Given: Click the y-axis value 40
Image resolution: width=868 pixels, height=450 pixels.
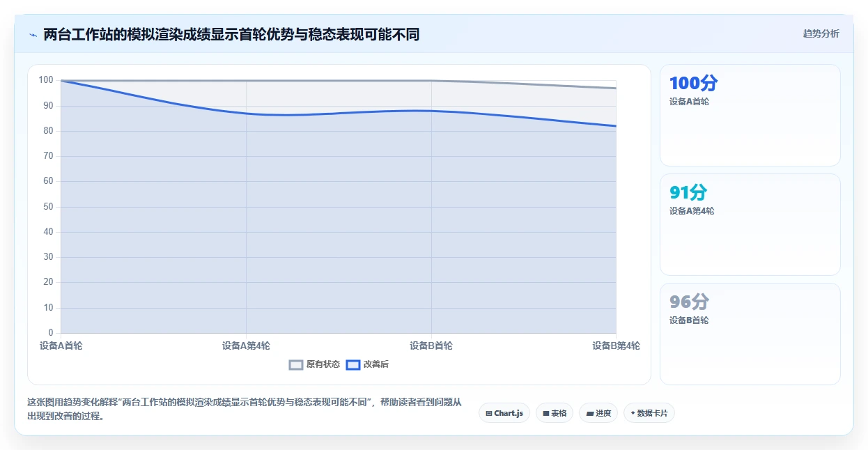Looking at the screenshot, I should pos(48,232).
